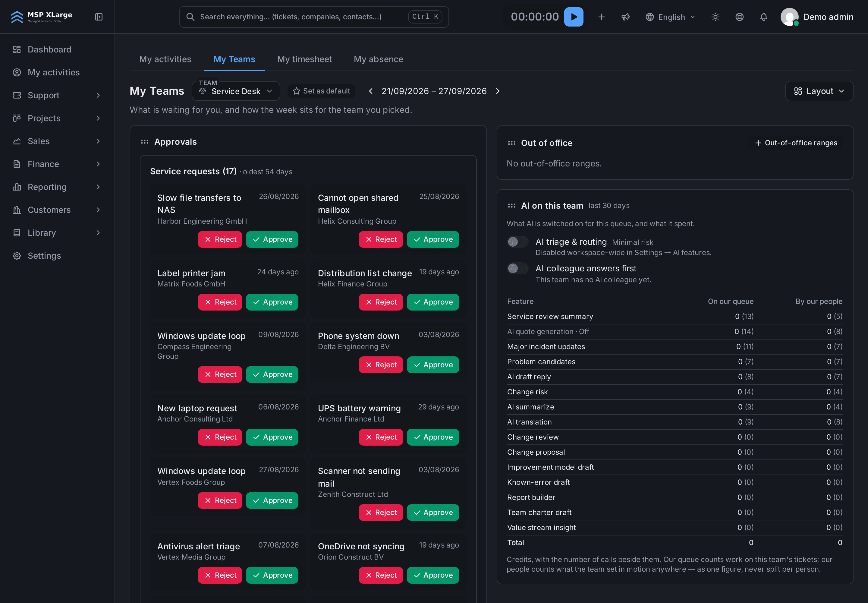Expand the Reporting sidebar menu
The width and height of the screenshot is (868, 603).
point(57,187)
